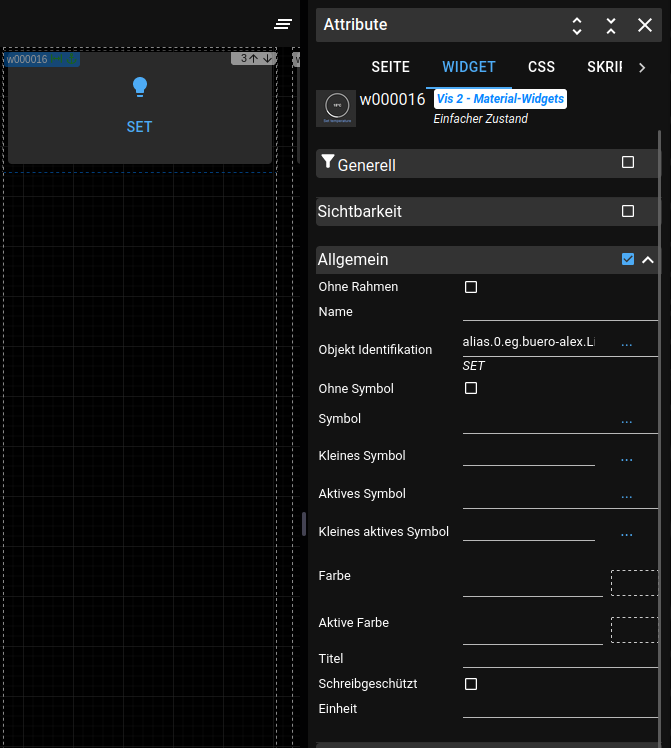Viewport: 671px width, 748px height.
Task: Click the SET label on the widget
Action: [139, 127]
